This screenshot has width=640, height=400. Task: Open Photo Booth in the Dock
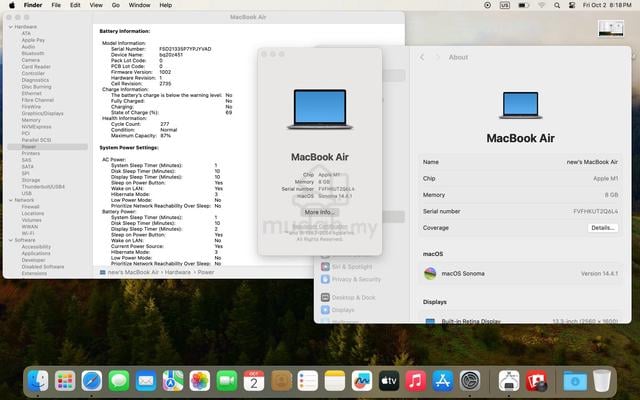pyautogui.click(x=536, y=381)
